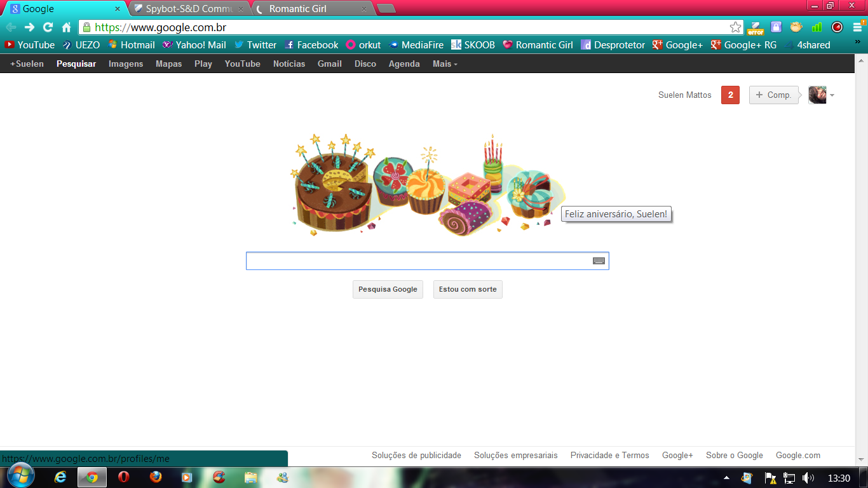
Task: Open the Chrome menu with alert badge
Action: 858,27
